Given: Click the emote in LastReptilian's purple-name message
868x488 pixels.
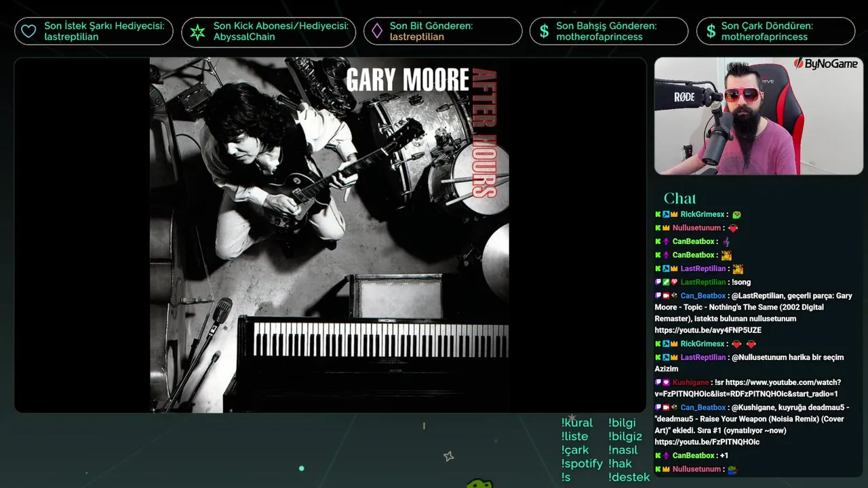Looking at the screenshot, I should click(738, 269).
